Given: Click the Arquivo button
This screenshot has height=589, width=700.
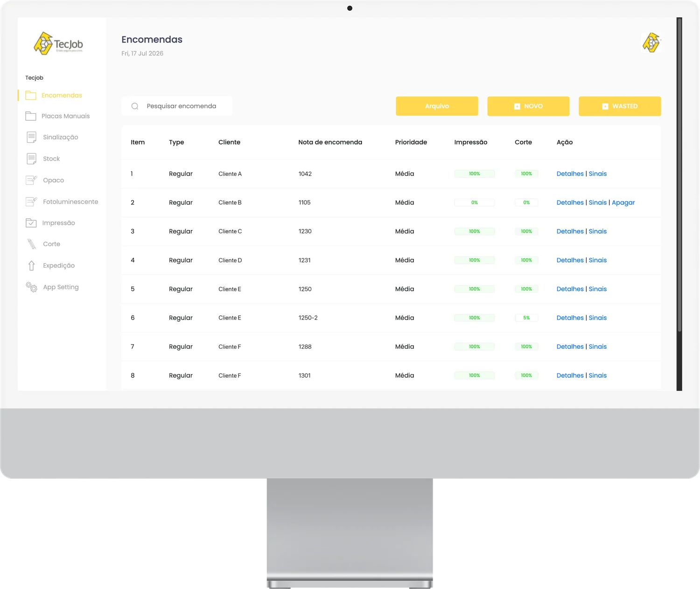Looking at the screenshot, I should (437, 106).
